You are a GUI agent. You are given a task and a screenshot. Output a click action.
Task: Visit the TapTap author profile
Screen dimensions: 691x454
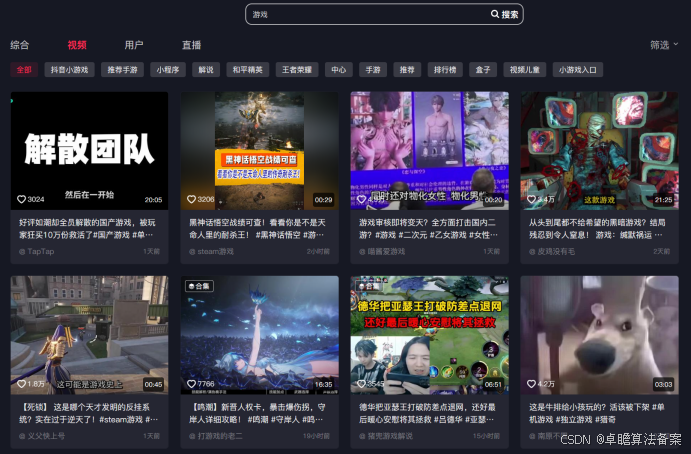[37, 251]
